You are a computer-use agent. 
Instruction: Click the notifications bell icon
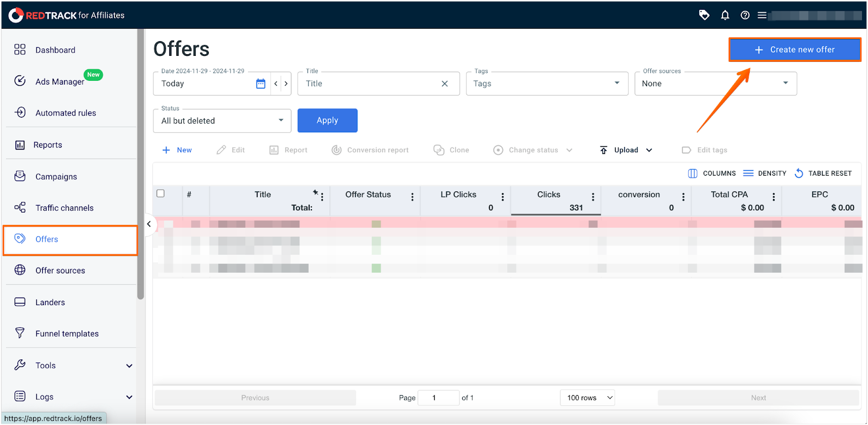pyautogui.click(x=725, y=15)
